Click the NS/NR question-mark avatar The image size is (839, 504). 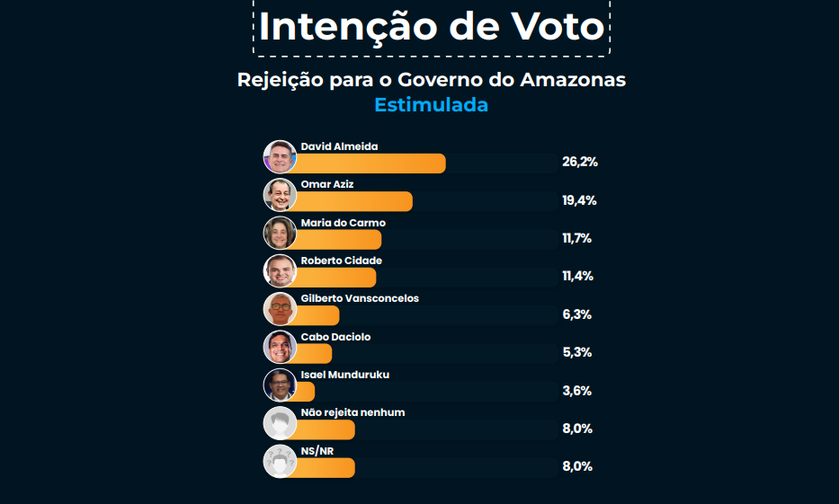click(x=280, y=461)
